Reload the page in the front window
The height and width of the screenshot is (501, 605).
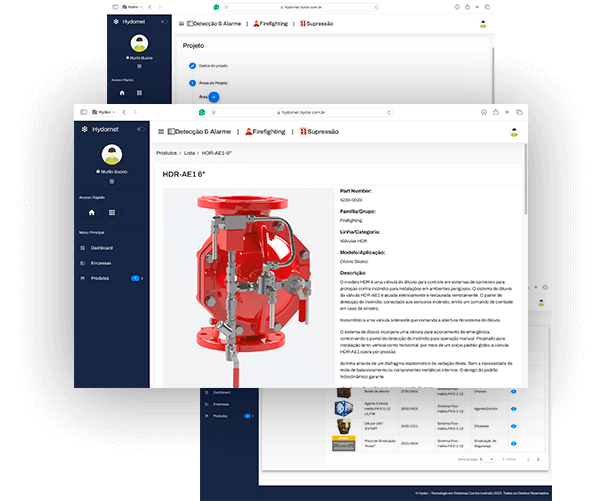tap(389, 112)
